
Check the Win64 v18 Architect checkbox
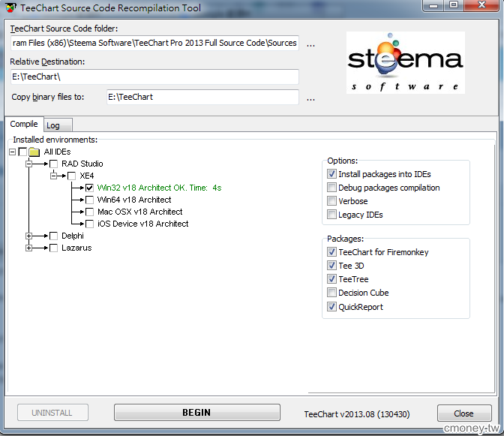tap(90, 200)
